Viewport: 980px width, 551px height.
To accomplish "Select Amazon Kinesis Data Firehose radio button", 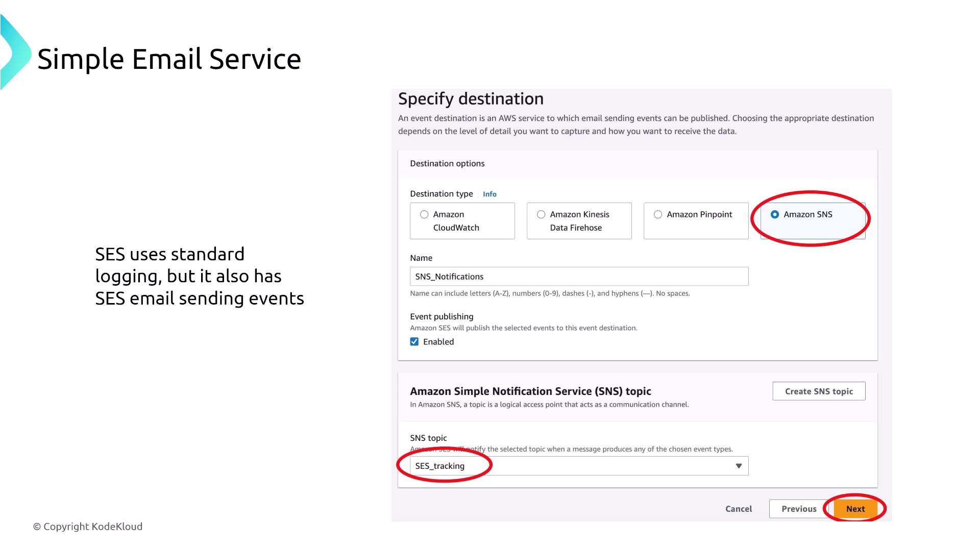I will [x=541, y=214].
